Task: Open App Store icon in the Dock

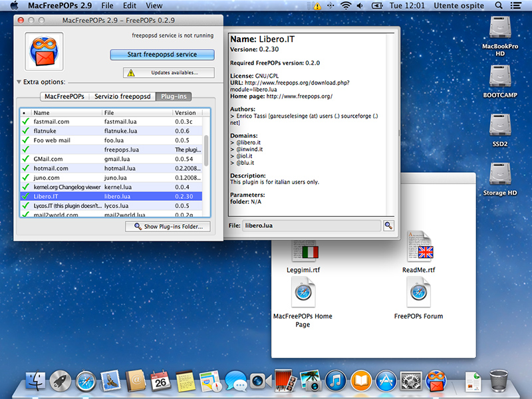Action: point(386,380)
